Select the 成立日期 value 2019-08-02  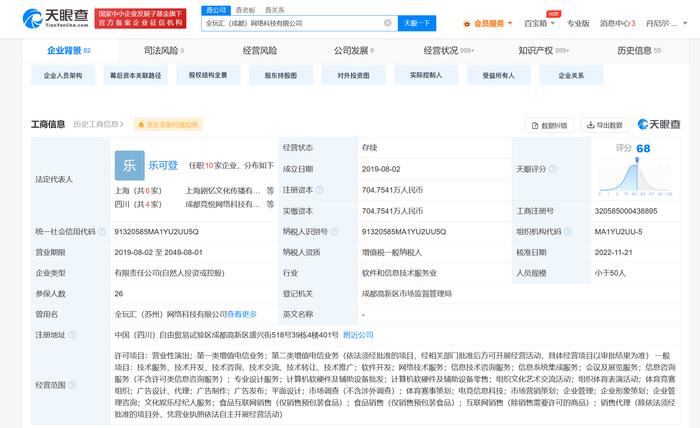point(381,169)
